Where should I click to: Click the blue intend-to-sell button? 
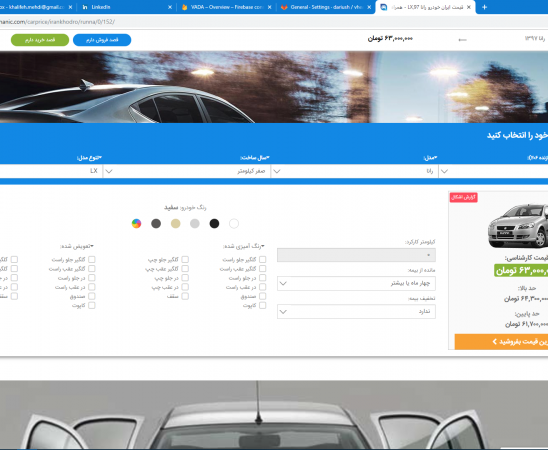click(102, 40)
